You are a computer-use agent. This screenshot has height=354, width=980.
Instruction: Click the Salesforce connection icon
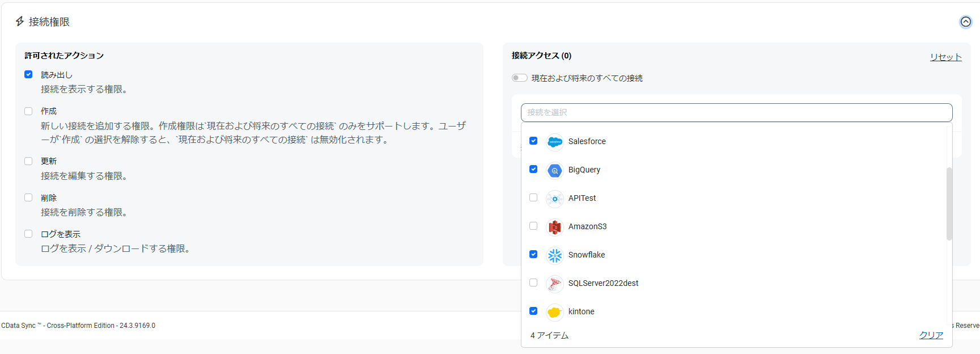tap(554, 142)
